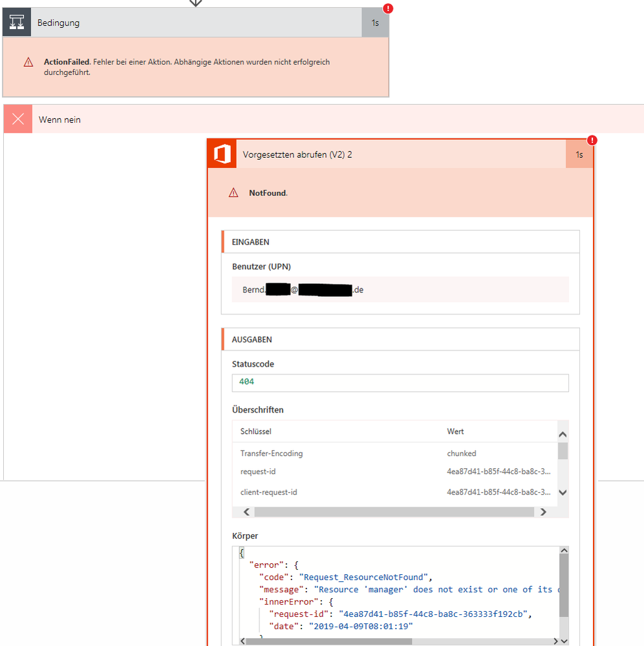Viewport: 644px width, 646px height.
Task: Click the 1s duration on Bedingung
Action: [x=375, y=23]
